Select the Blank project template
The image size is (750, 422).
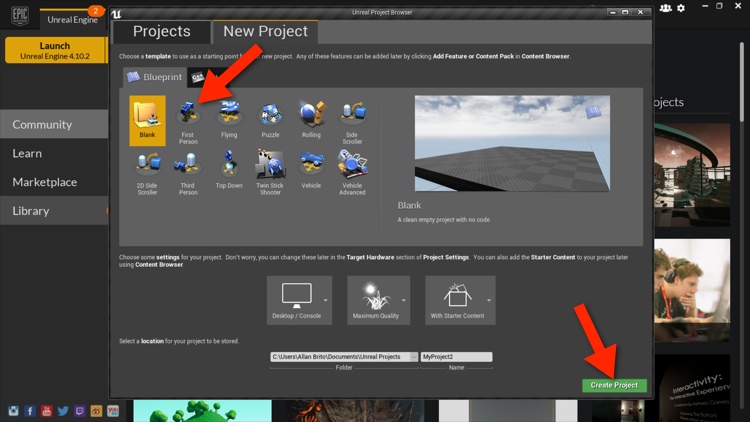[x=147, y=121]
